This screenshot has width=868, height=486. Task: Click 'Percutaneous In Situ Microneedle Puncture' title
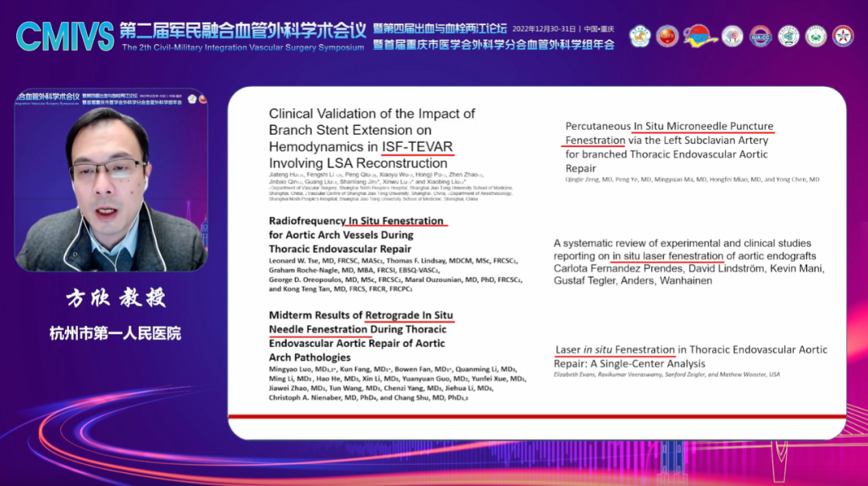(x=669, y=126)
